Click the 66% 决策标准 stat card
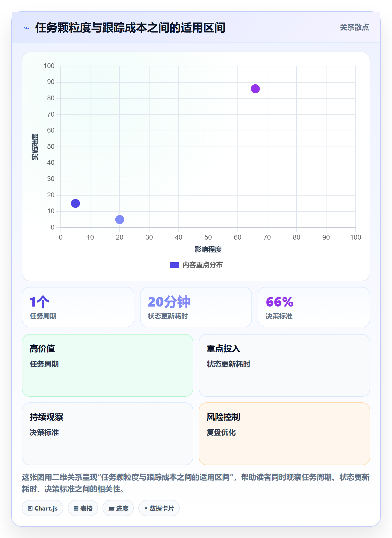 pyautogui.click(x=314, y=307)
